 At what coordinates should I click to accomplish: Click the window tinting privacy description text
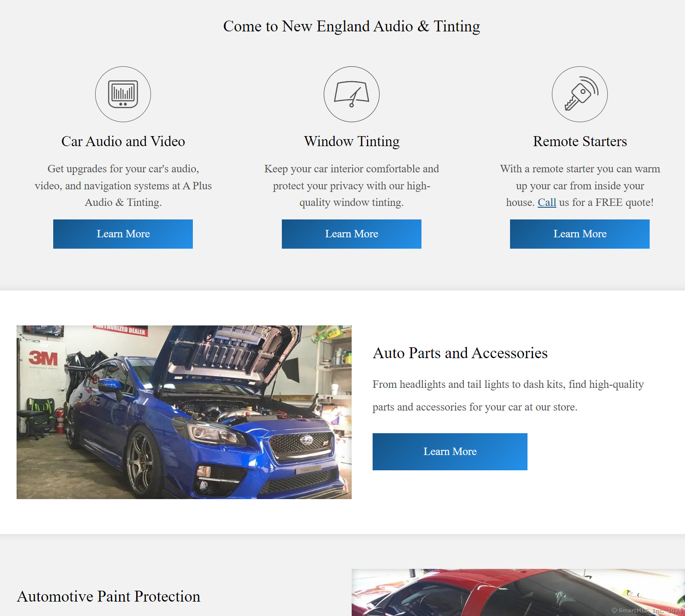coord(352,185)
